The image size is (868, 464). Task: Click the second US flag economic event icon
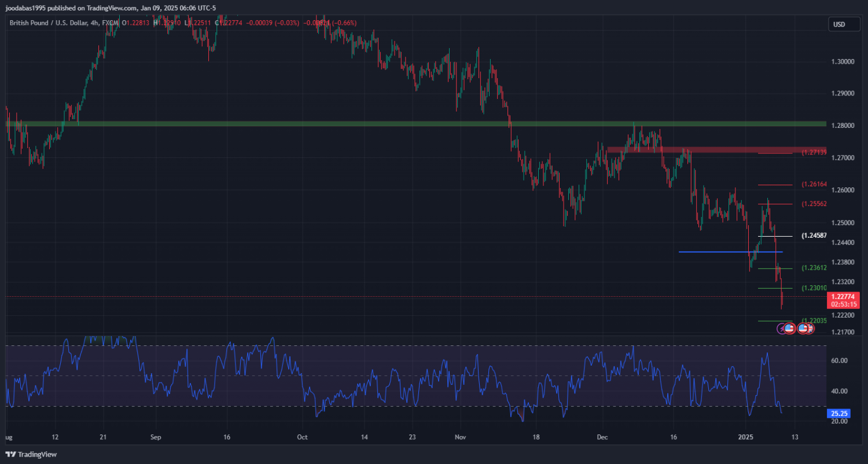802,328
